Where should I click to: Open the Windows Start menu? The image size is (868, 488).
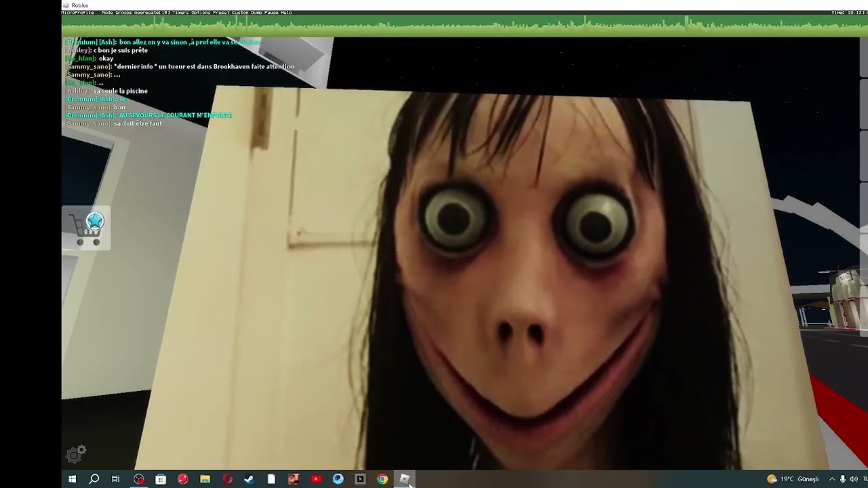coord(72,479)
